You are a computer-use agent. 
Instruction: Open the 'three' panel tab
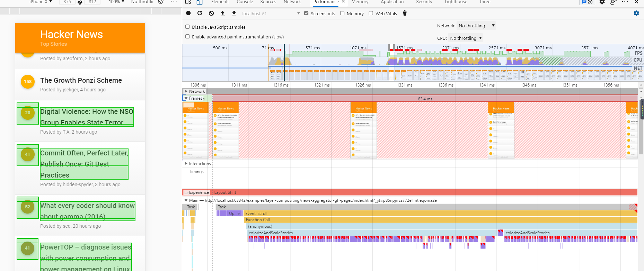485,2
